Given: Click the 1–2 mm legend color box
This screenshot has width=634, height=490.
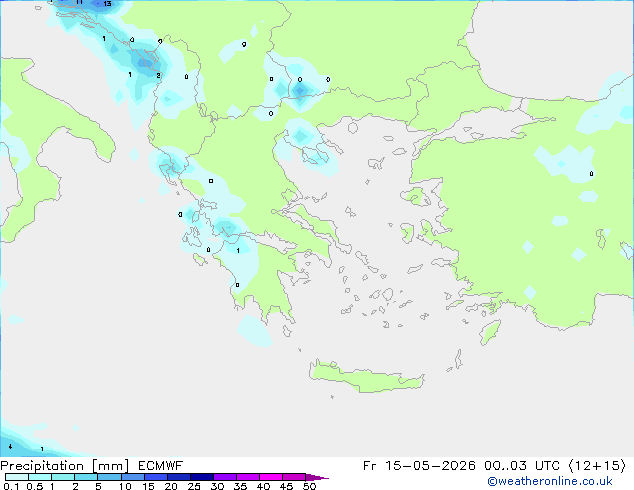Looking at the screenshot, I should tap(63, 477).
